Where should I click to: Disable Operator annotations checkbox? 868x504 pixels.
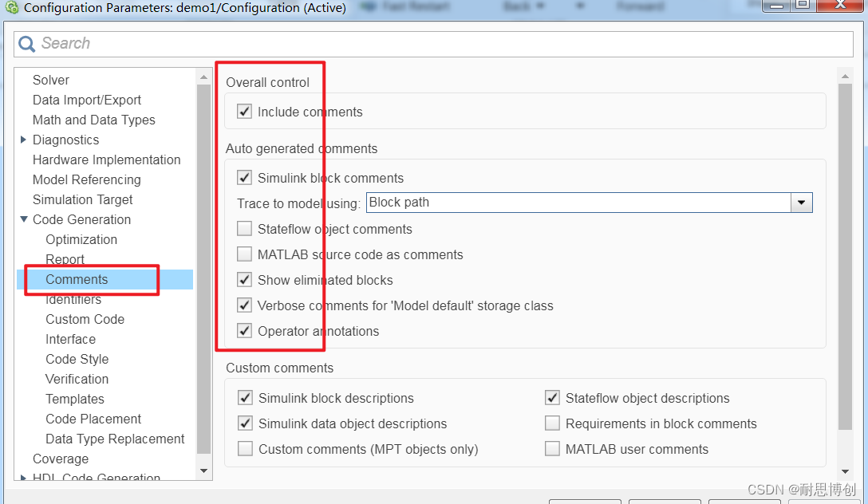coord(245,331)
